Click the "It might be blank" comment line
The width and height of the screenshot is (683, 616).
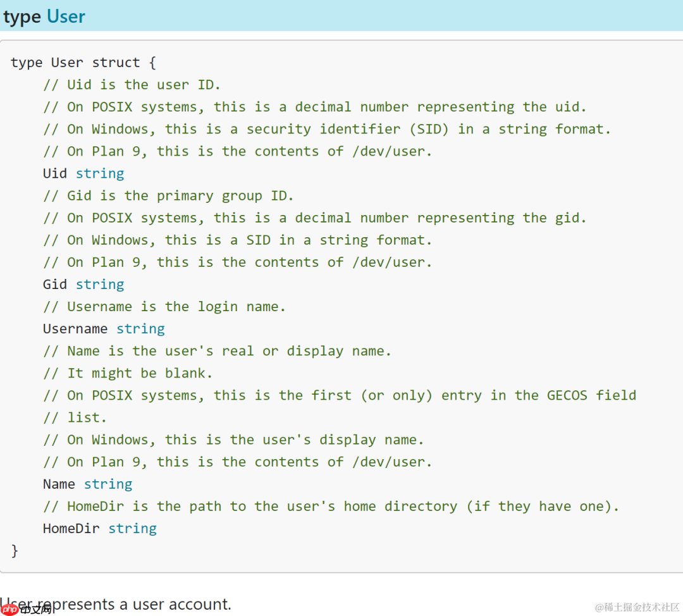[128, 373]
